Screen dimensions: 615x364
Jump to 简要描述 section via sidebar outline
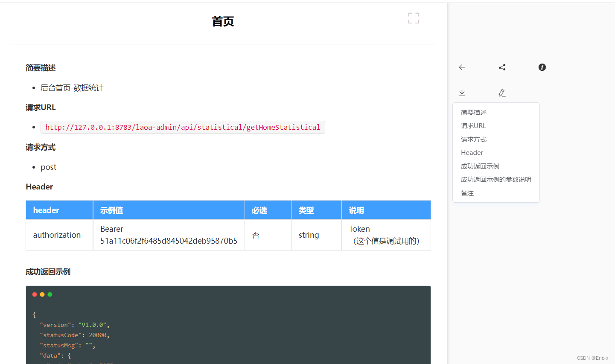(x=473, y=112)
